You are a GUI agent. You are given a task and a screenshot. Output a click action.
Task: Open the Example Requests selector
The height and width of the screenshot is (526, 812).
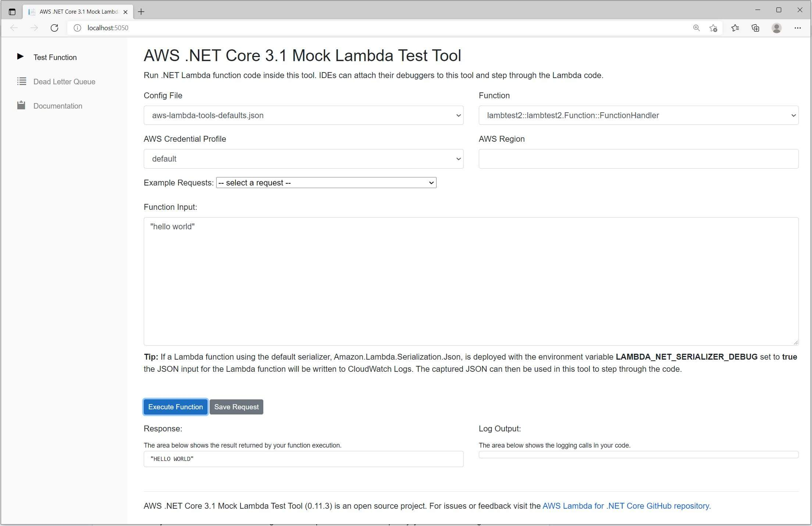326,183
